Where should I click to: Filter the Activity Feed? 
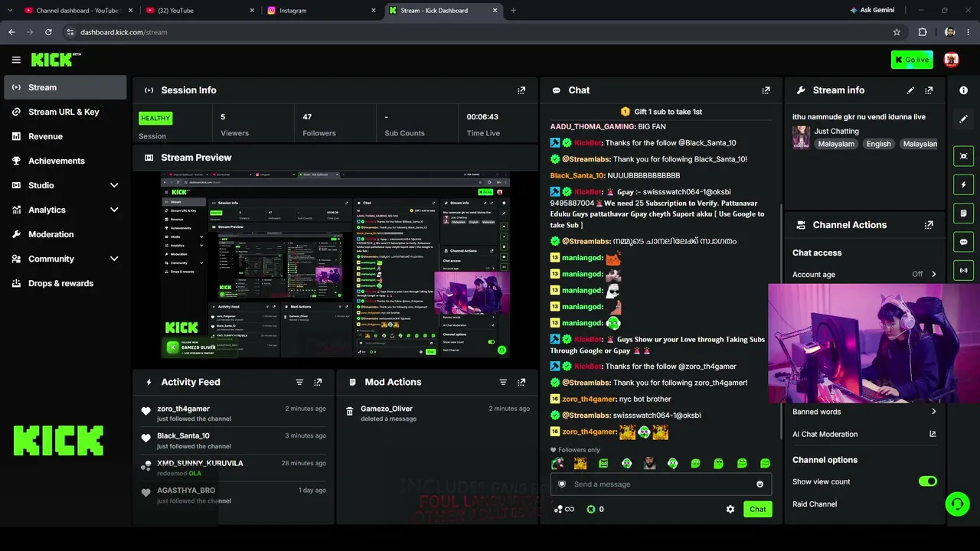pos(299,382)
